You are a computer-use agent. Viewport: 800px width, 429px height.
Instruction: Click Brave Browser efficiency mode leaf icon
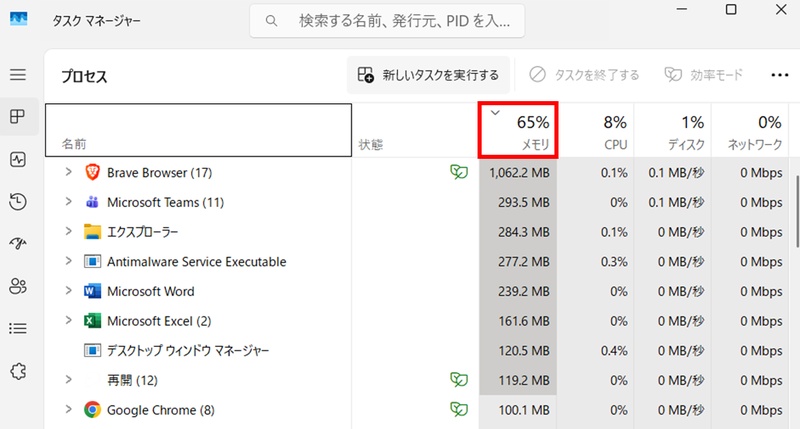pos(459,172)
